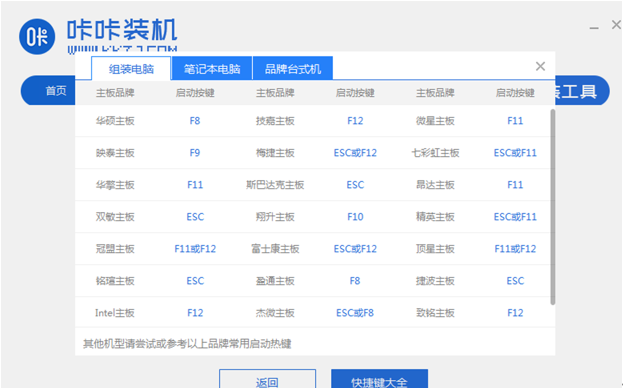Screen dimensions: 623x388
Task: Select the 七彩虹主板 cell
Action: (x=435, y=153)
